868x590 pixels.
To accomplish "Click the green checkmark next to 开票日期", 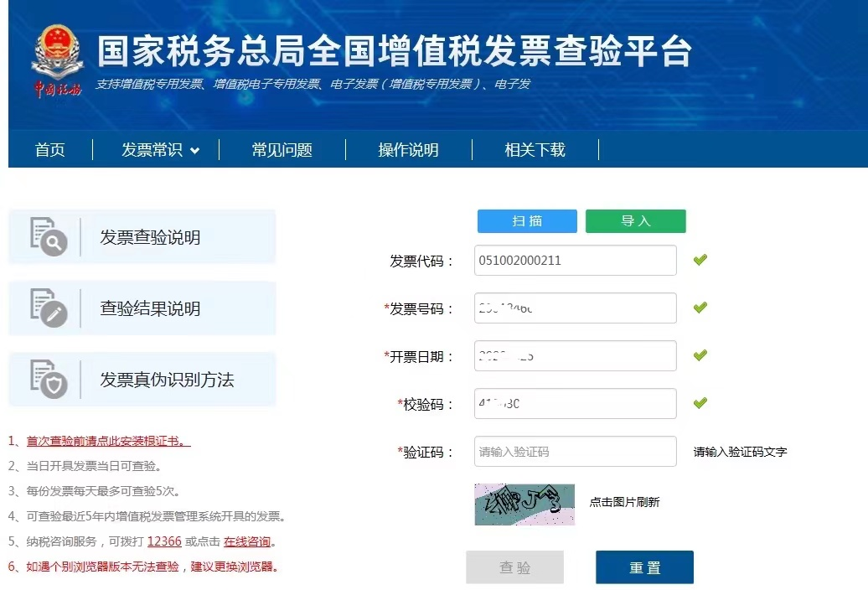I will tap(700, 355).
